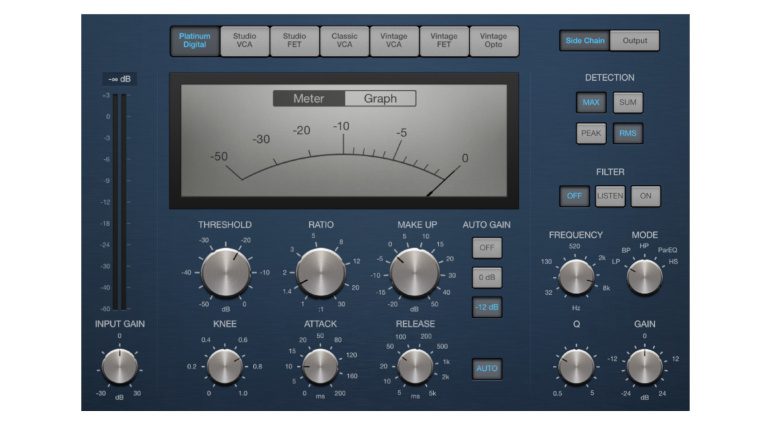
Task: Click the Make Up gain knob
Action: click(x=414, y=272)
